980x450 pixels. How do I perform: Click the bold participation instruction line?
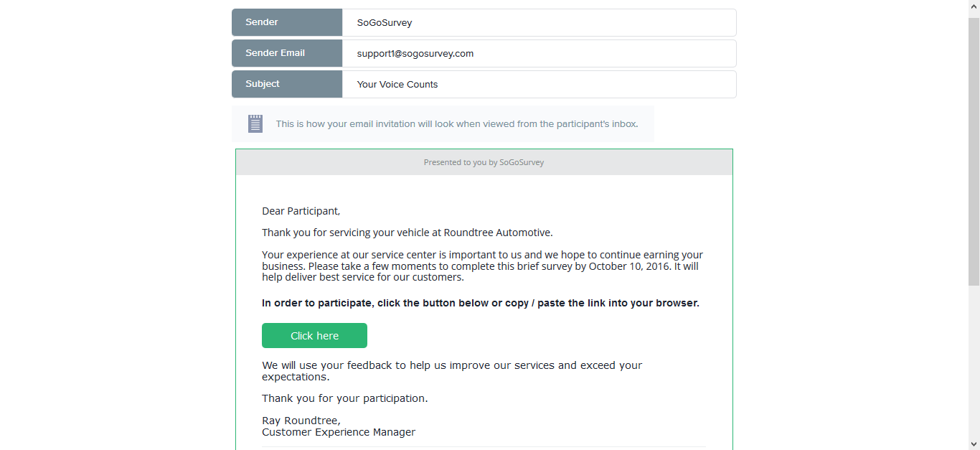point(480,303)
